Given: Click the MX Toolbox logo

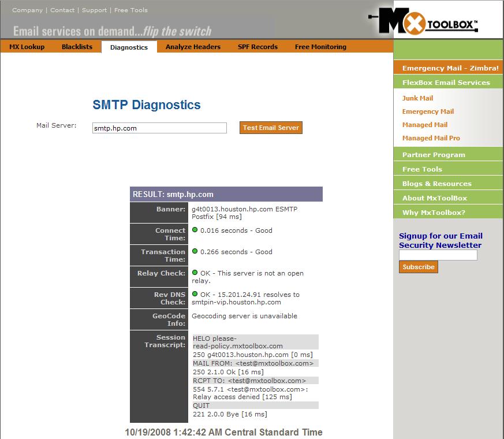Looking at the screenshot, I should pyautogui.click(x=423, y=21).
